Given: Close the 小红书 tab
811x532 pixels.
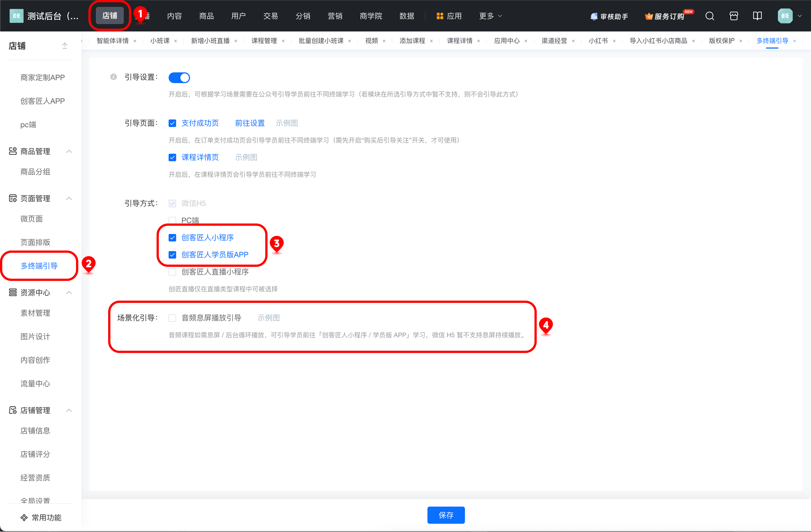Looking at the screenshot, I should tap(614, 41).
